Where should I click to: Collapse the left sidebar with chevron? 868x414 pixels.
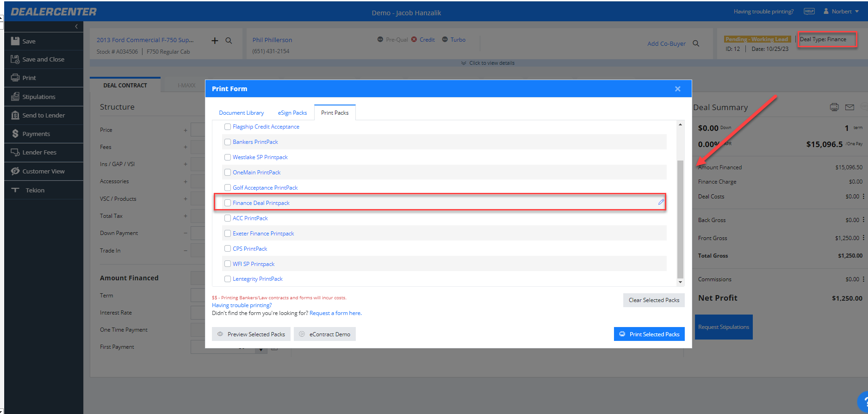point(76,26)
